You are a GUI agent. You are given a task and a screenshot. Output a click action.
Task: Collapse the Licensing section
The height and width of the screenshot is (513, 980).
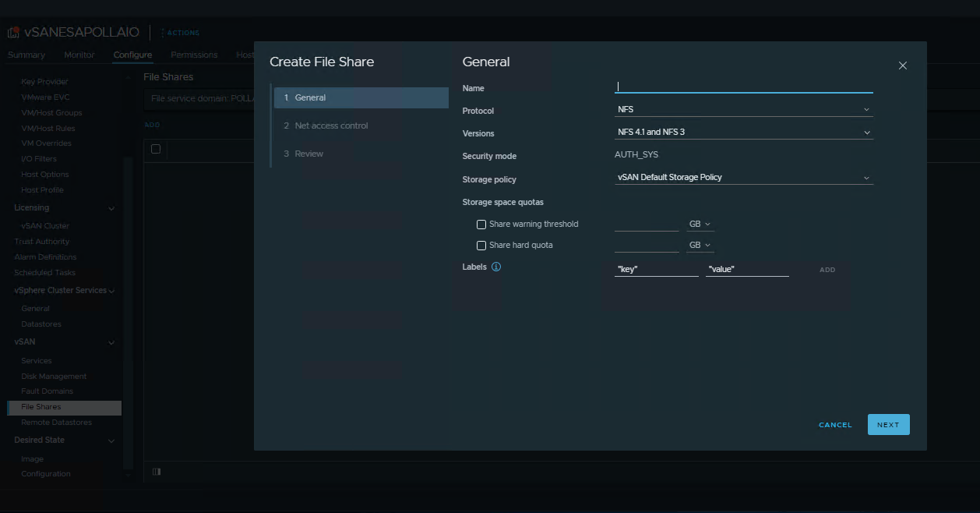pos(111,208)
